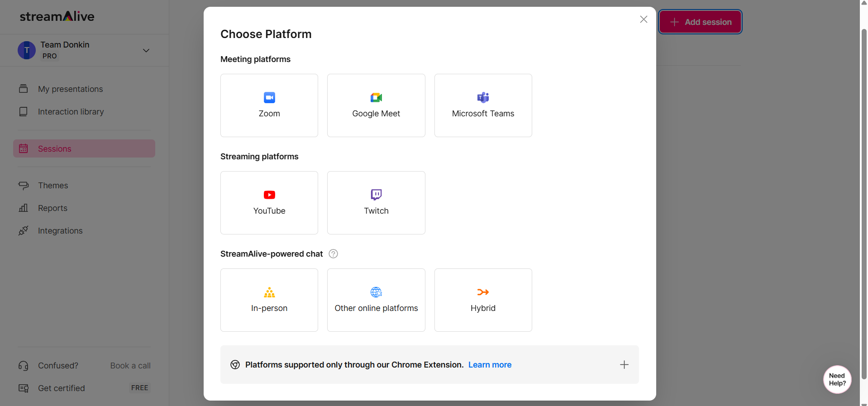Click the Zoom camera icon
The height and width of the screenshot is (406, 868).
click(269, 97)
